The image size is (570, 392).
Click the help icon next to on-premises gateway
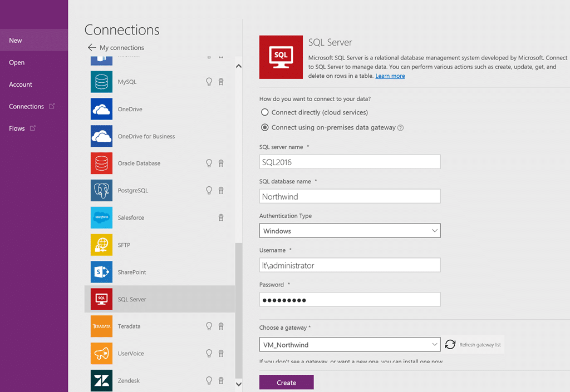point(400,128)
